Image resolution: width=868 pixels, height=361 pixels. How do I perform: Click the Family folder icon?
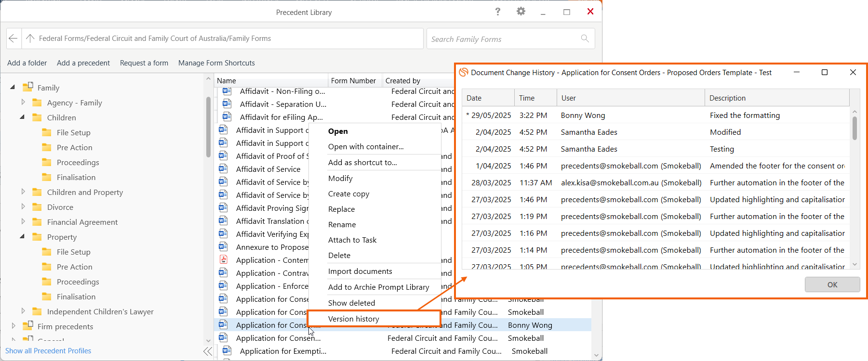coord(28,87)
